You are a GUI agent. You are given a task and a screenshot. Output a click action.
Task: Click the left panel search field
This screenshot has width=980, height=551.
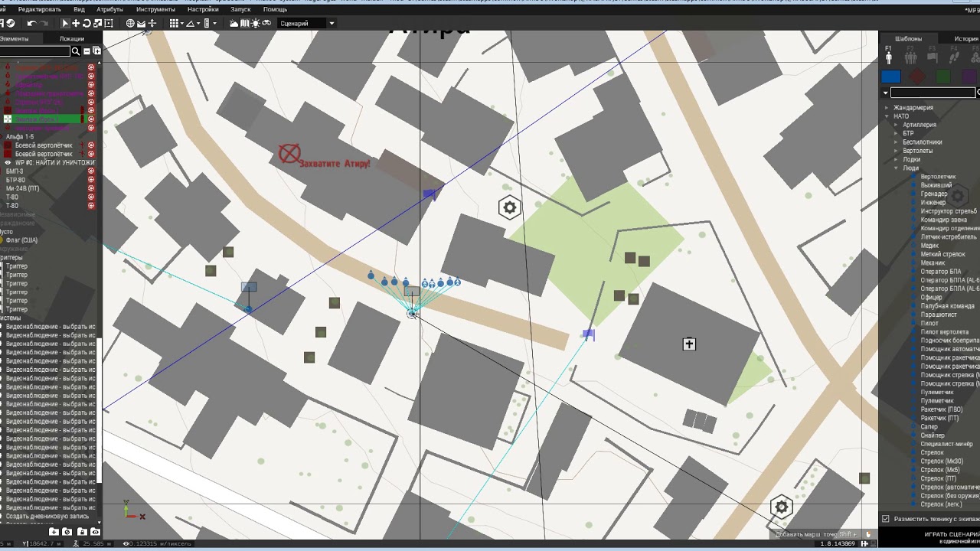(34, 51)
